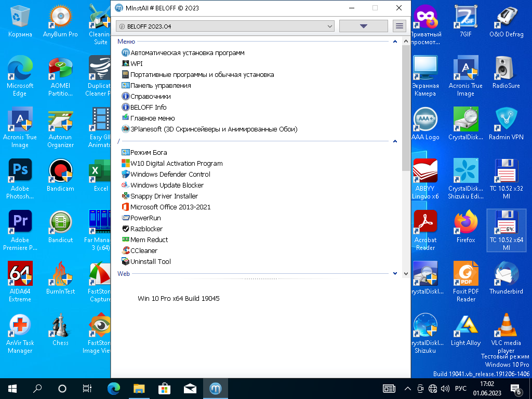Click list scrollbar down arrow
The width and height of the screenshot is (532, 399).
click(x=406, y=273)
